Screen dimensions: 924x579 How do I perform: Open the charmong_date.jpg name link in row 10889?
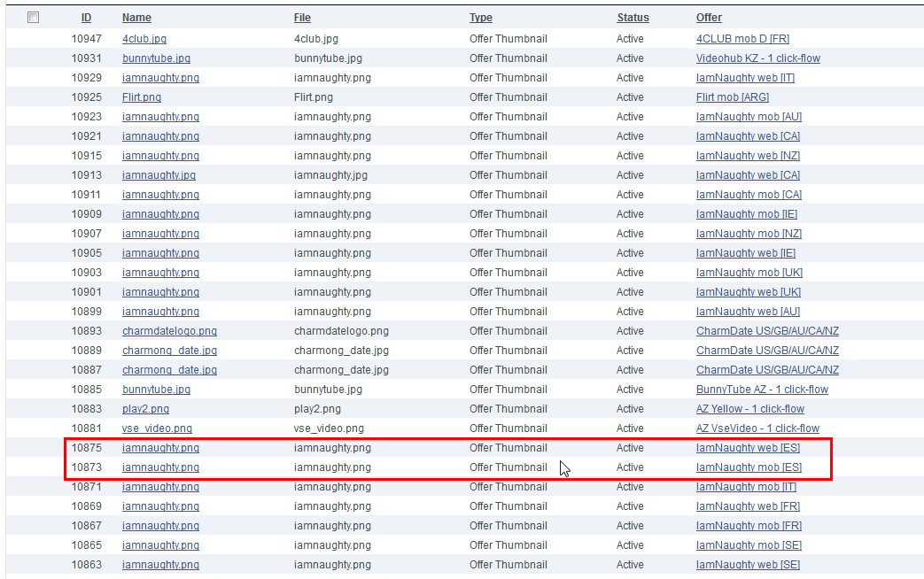170,351
